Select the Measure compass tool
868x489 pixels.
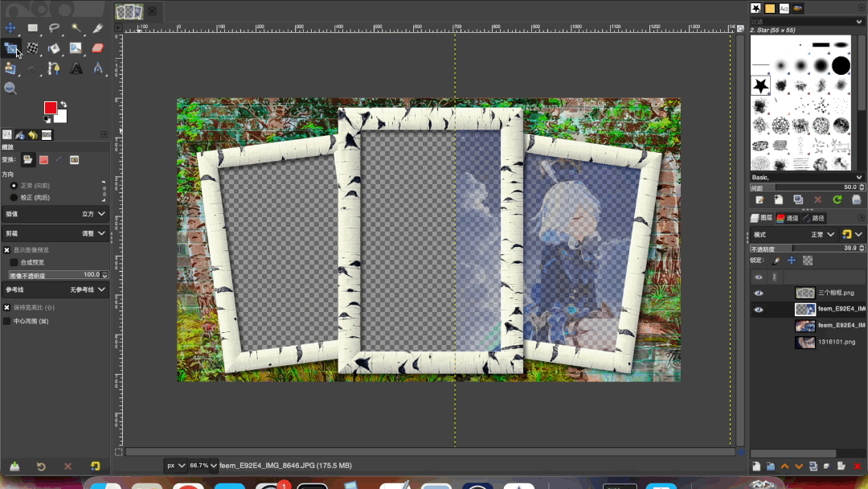(x=97, y=68)
